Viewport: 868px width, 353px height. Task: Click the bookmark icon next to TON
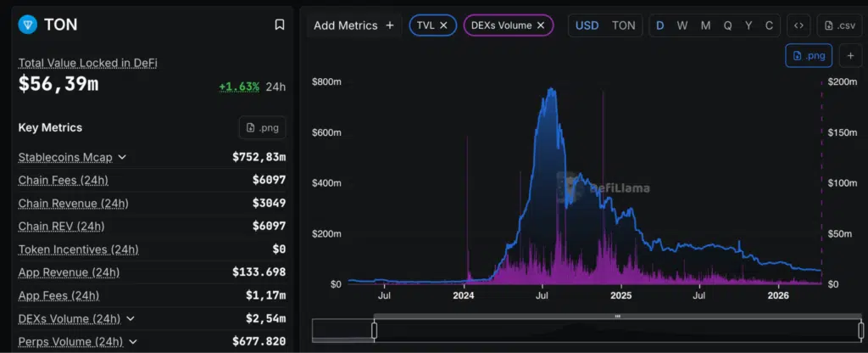point(280,25)
